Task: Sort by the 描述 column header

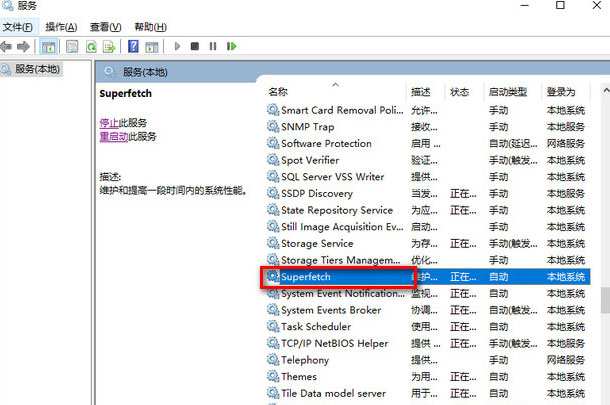Action: (x=421, y=92)
